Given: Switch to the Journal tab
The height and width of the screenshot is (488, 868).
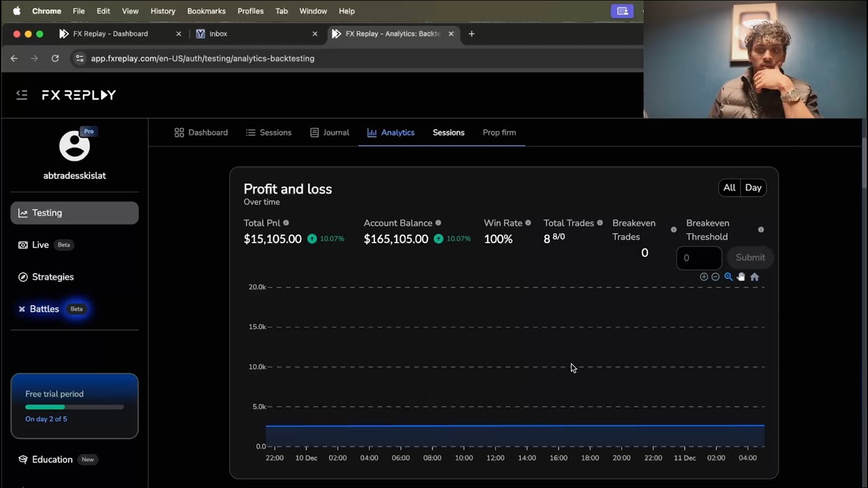Looking at the screenshot, I should pos(330,133).
